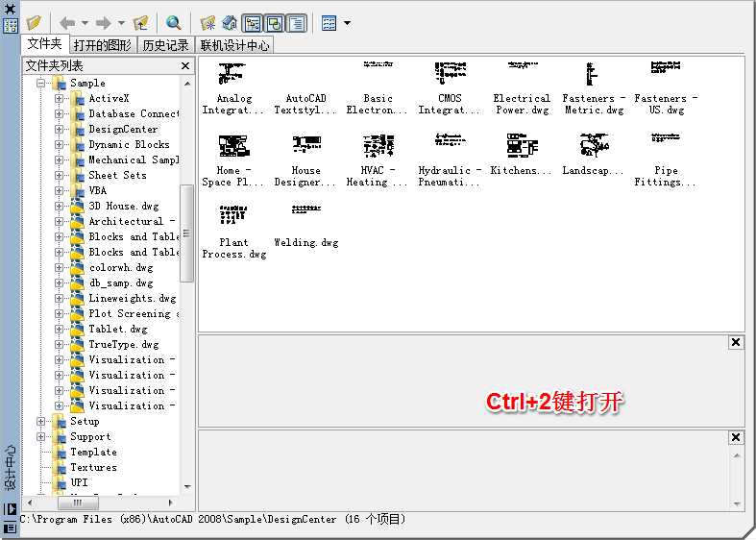Click the Home icon in toolbar
The width and height of the screenshot is (756, 540).
(230, 23)
